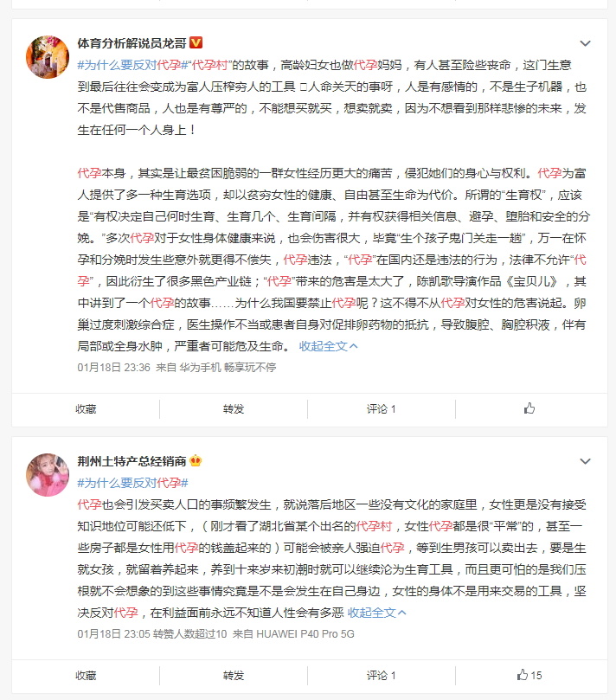This screenshot has height=700, width=616.
Task: Collapse the first post via 收起全文
Action: (x=328, y=346)
